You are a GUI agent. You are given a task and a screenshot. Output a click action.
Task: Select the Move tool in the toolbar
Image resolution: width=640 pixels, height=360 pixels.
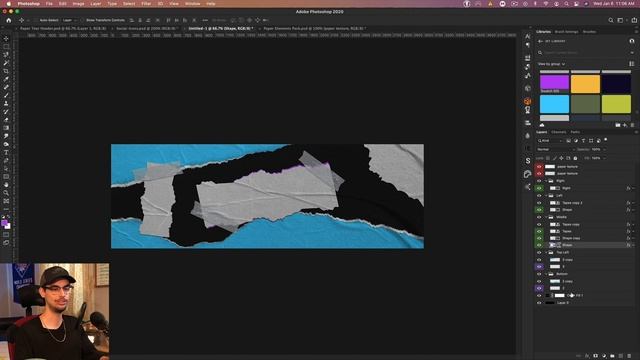point(6,39)
